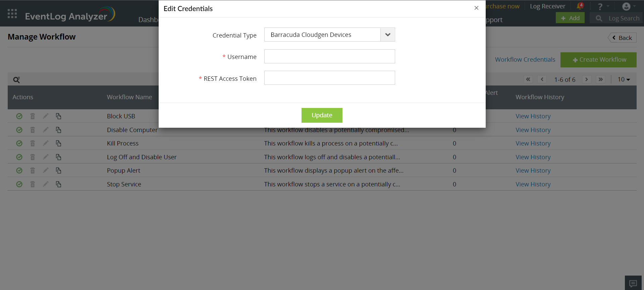Delete the Kill Process workflow
This screenshot has width=644, height=290.
[x=33, y=143]
